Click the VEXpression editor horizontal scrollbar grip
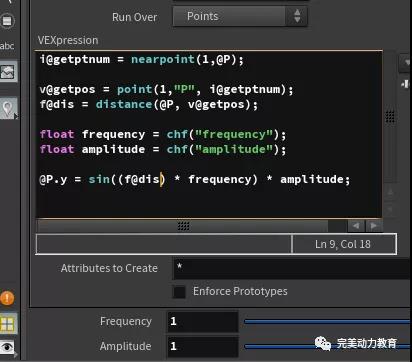Image resolution: width=412 pixels, height=362 pixels. (x=183, y=226)
